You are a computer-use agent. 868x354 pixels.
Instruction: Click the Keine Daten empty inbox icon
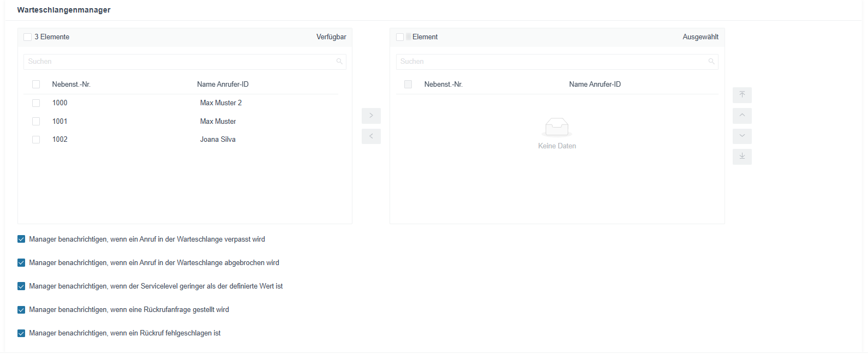pos(557,127)
